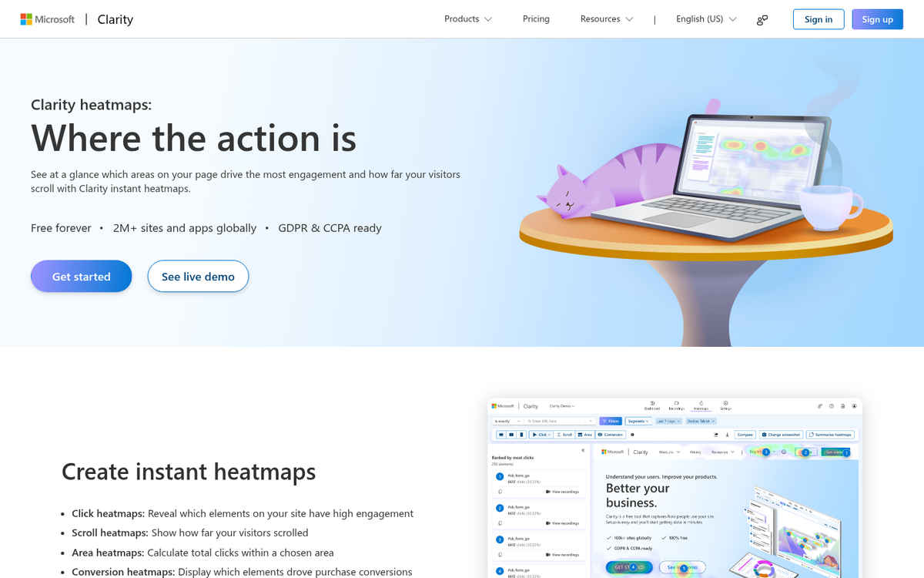Open the Dashboard icon in the demo navigation
Image resolution: width=924 pixels, height=578 pixels.
[653, 403]
